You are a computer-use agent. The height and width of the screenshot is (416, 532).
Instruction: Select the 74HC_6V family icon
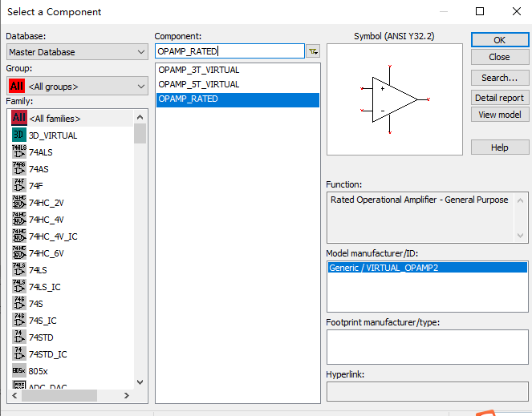point(19,253)
